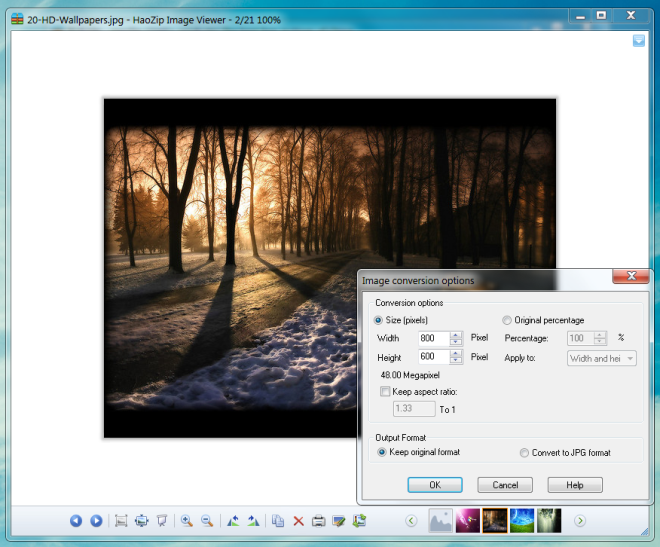
Task: Enable the Keep aspect ratio checkbox
Action: click(x=386, y=392)
